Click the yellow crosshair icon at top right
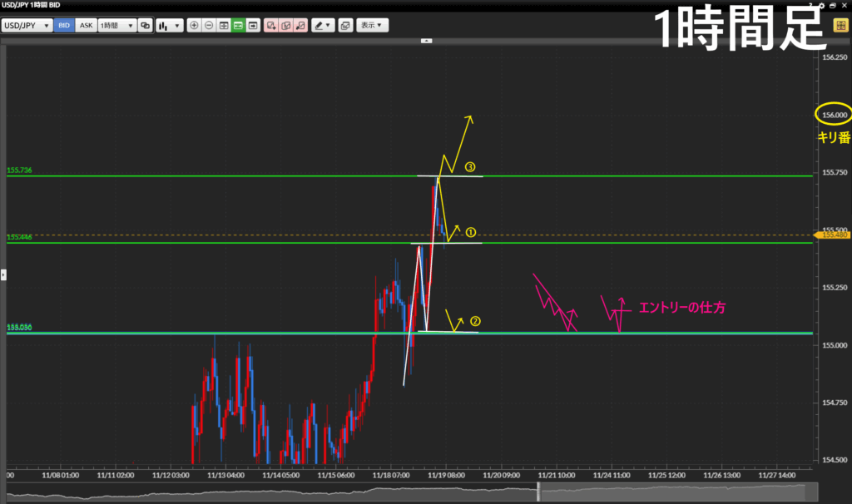 840,25
